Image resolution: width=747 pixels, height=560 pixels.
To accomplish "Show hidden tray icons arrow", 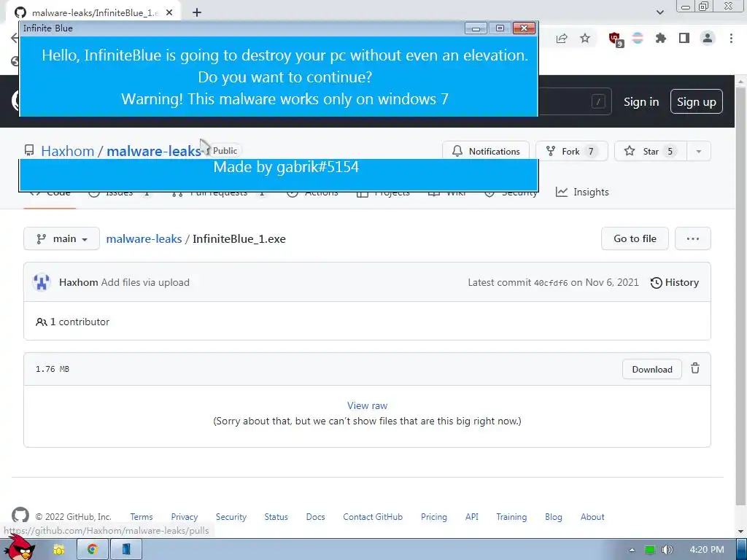I will (632, 550).
